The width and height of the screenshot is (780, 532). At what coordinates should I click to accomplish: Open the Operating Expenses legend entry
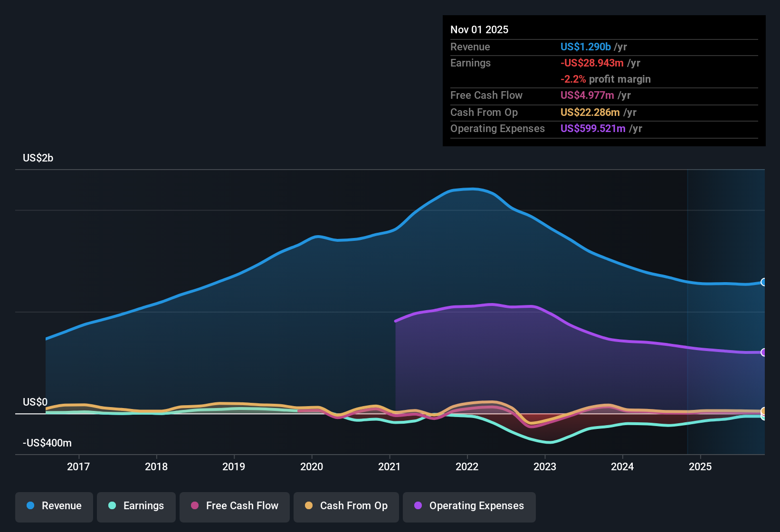[469, 506]
